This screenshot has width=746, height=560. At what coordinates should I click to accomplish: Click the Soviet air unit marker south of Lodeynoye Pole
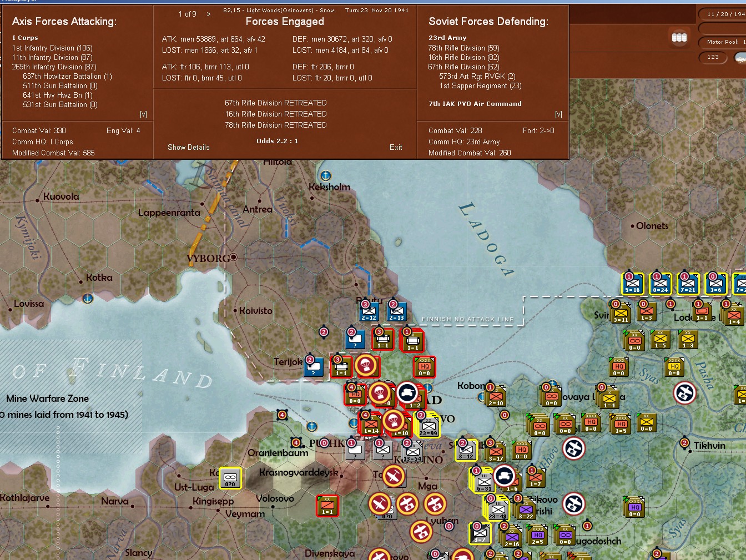[x=684, y=393]
